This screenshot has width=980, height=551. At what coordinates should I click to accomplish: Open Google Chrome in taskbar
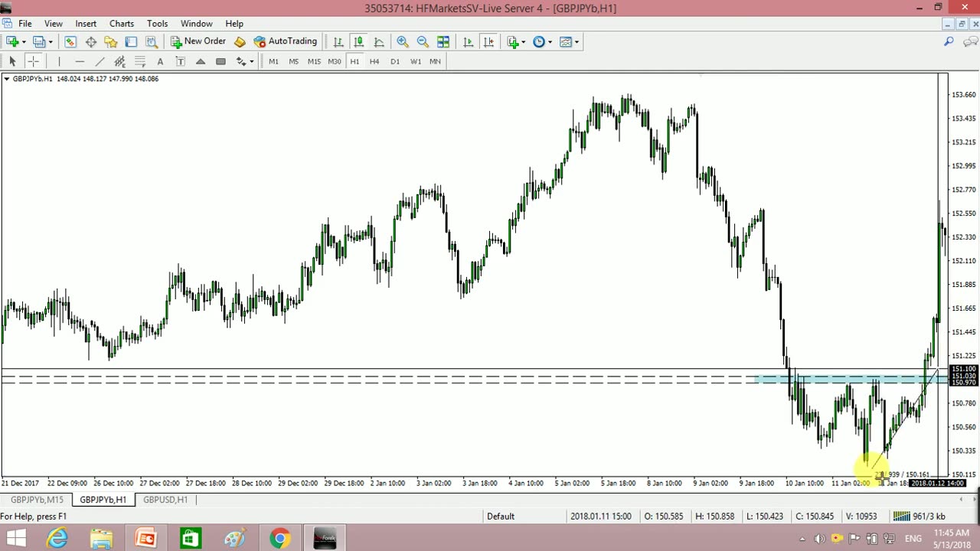[279, 539]
